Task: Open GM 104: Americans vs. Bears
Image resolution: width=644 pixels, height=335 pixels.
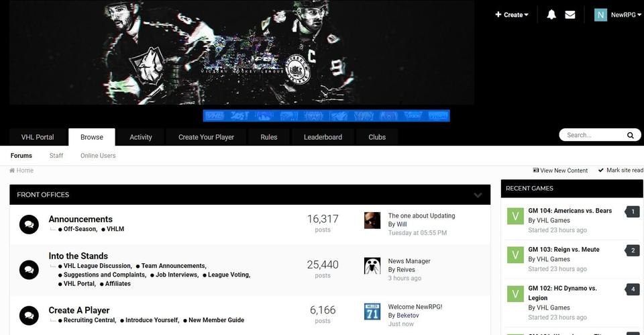Action: tap(570, 210)
